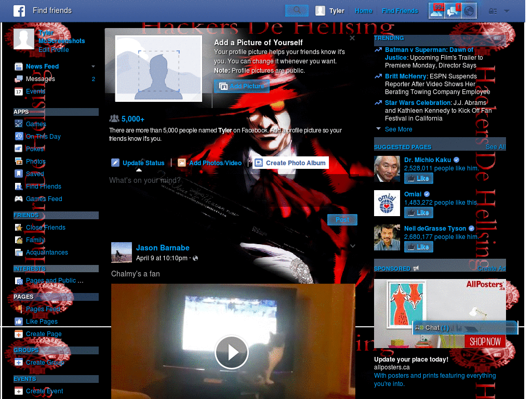Dismiss Add a Picture prompt
Image resolution: width=532 pixels, height=399 pixels.
click(x=352, y=38)
